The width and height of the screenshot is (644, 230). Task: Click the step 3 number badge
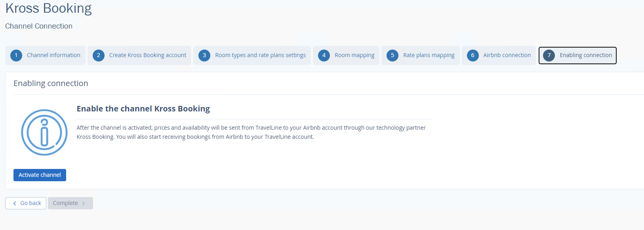[204, 56]
